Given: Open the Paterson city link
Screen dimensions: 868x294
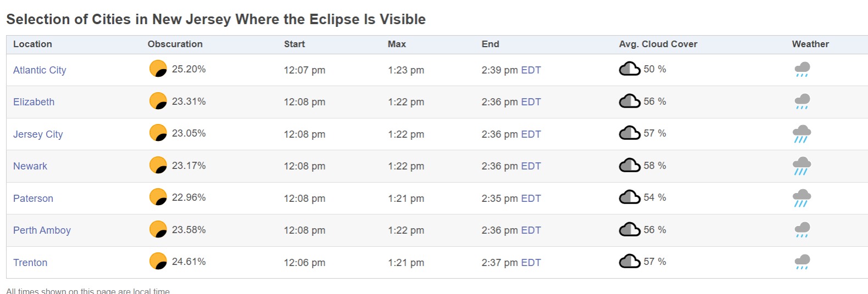Looking at the screenshot, I should [33, 199].
